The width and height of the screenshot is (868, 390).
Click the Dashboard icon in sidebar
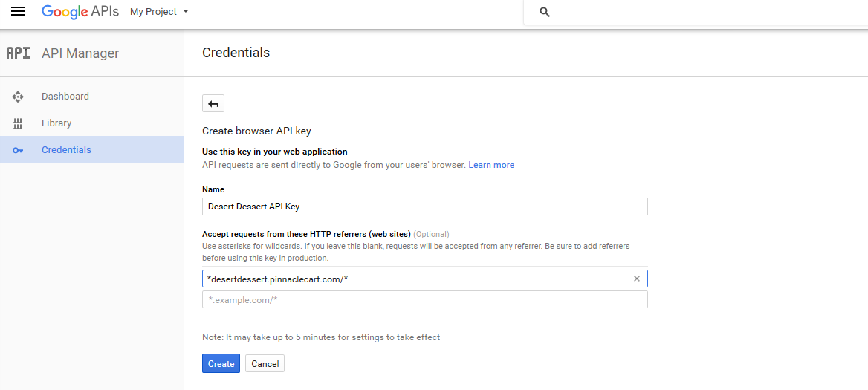click(18, 97)
